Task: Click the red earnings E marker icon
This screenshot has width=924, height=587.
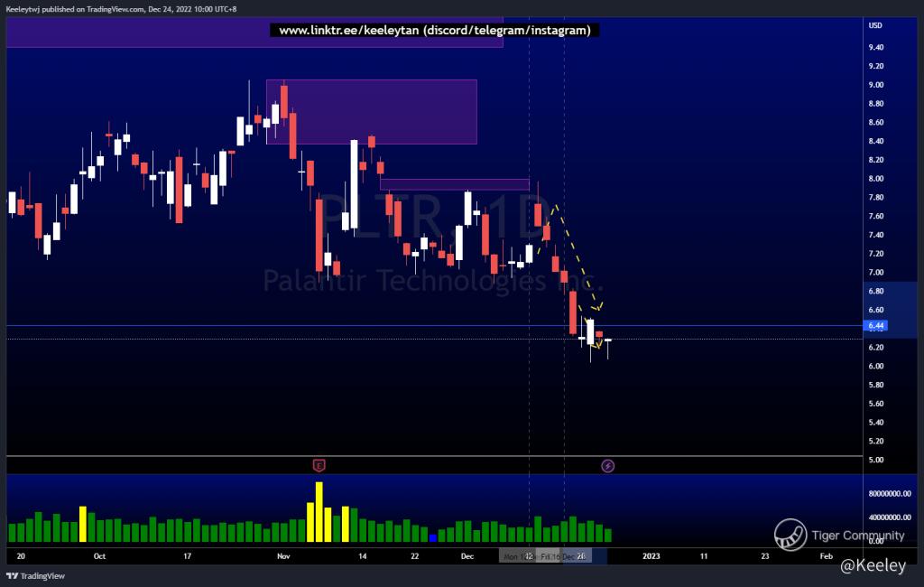Action: (x=319, y=465)
